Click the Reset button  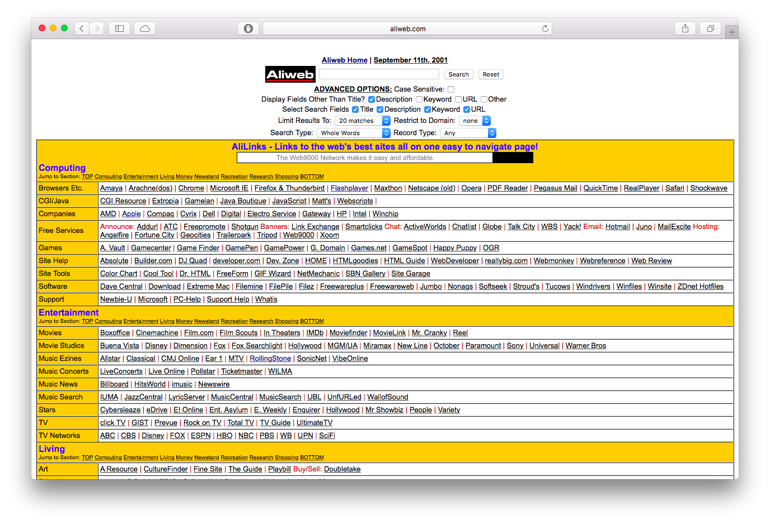point(490,74)
